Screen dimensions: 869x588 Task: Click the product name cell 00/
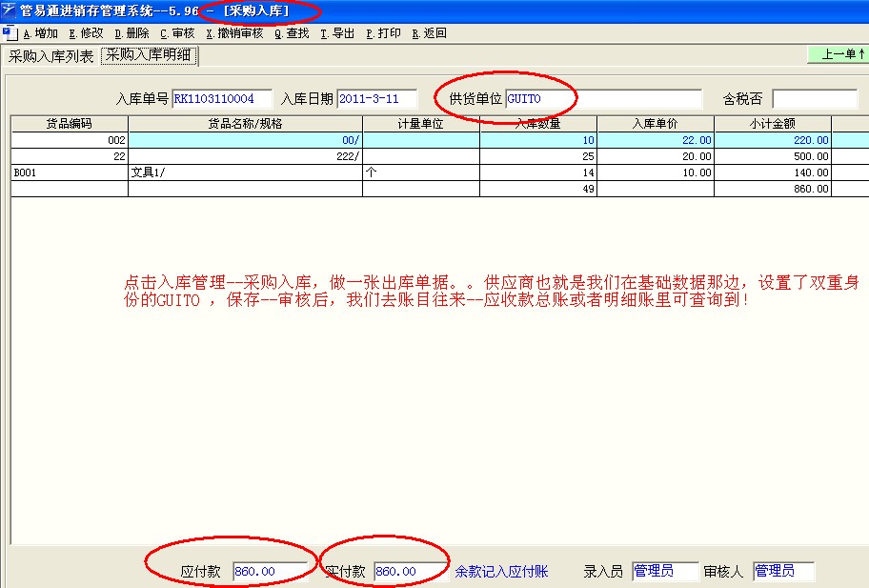[x=245, y=140]
